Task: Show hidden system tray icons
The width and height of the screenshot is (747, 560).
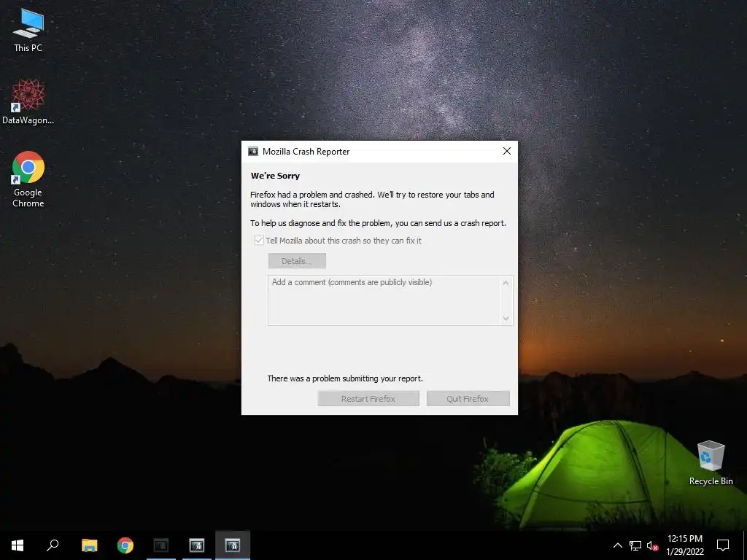Action: (617, 545)
